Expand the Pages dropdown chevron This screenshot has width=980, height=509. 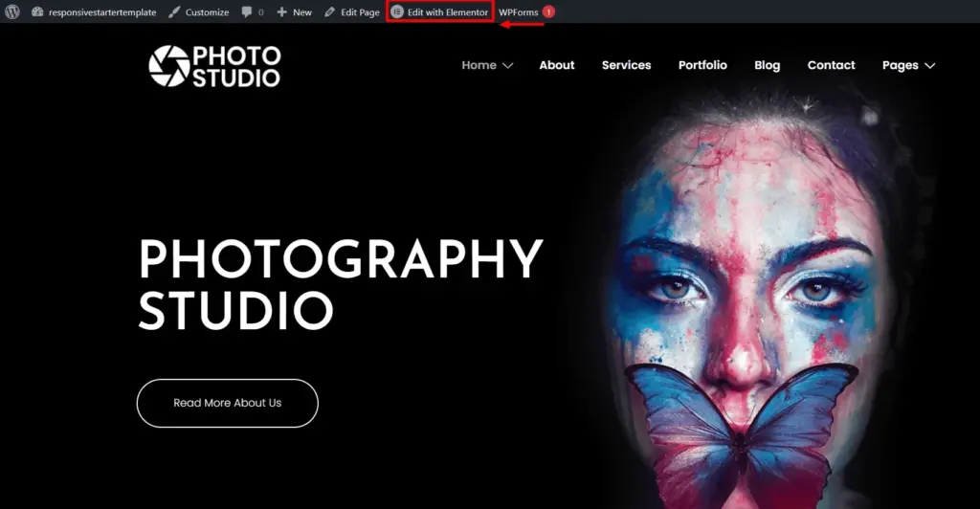click(929, 66)
